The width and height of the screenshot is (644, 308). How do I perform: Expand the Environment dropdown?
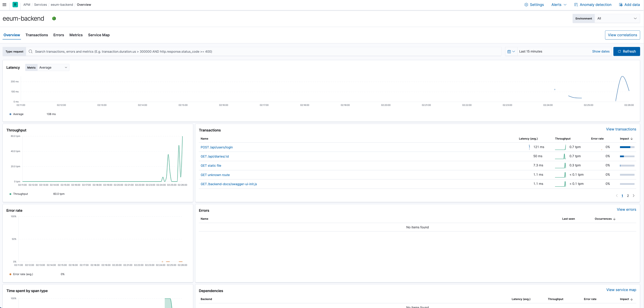click(x=617, y=18)
